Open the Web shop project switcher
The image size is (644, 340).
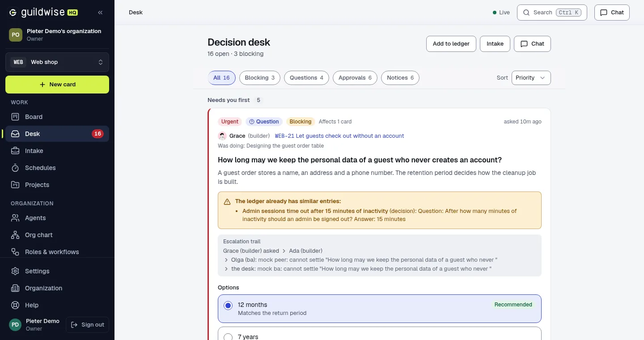tap(57, 62)
